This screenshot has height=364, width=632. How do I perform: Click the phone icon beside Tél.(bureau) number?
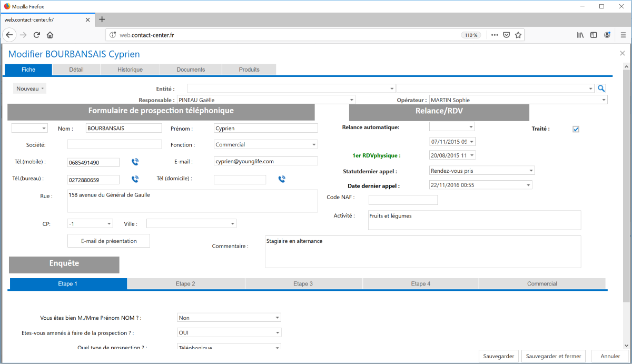135,179
